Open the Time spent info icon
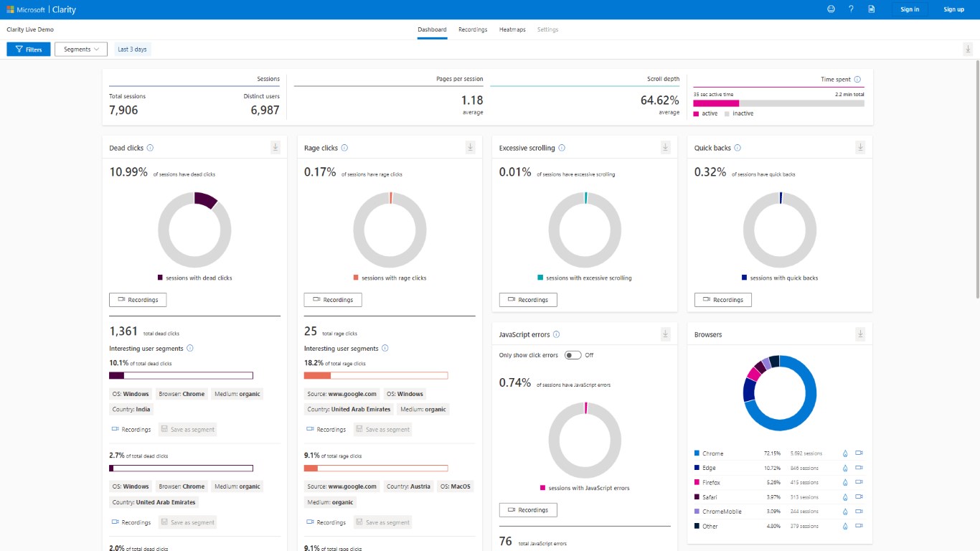The width and height of the screenshot is (980, 551). click(x=857, y=80)
